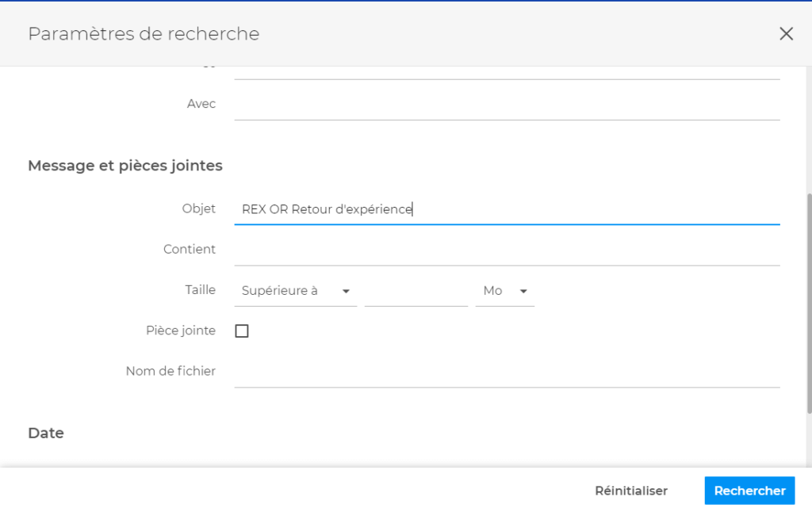Select the Avec input field

pyautogui.click(x=507, y=105)
